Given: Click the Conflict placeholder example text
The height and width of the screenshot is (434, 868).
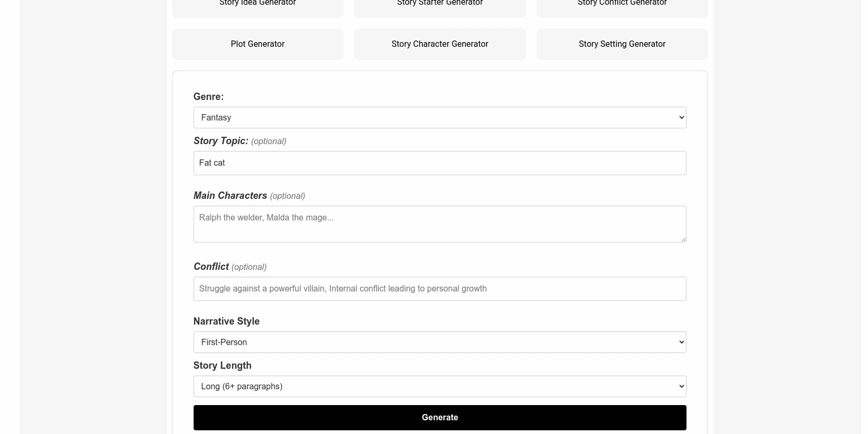Looking at the screenshot, I should tap(342, 288).
